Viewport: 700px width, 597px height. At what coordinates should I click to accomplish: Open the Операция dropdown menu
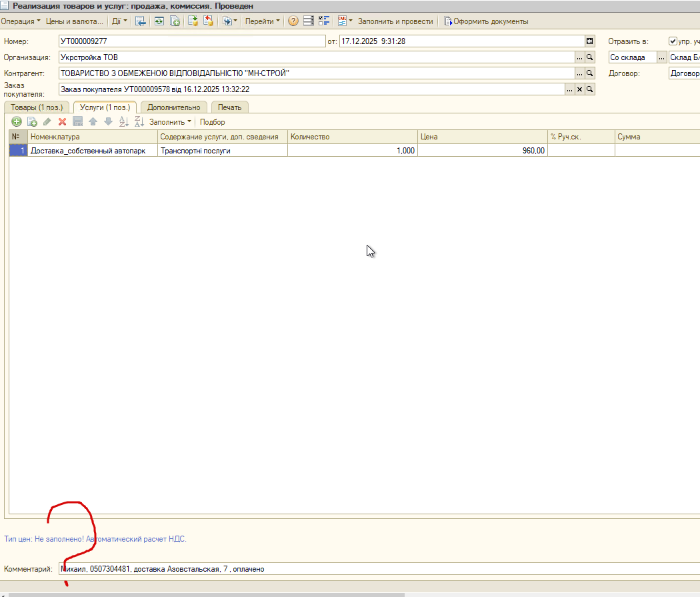point(21,21)
